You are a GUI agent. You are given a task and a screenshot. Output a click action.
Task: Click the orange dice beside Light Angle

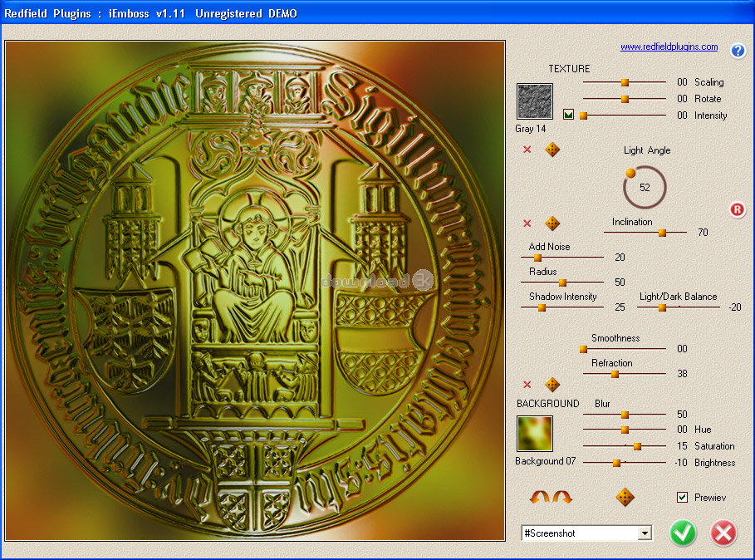coord(552,150)
